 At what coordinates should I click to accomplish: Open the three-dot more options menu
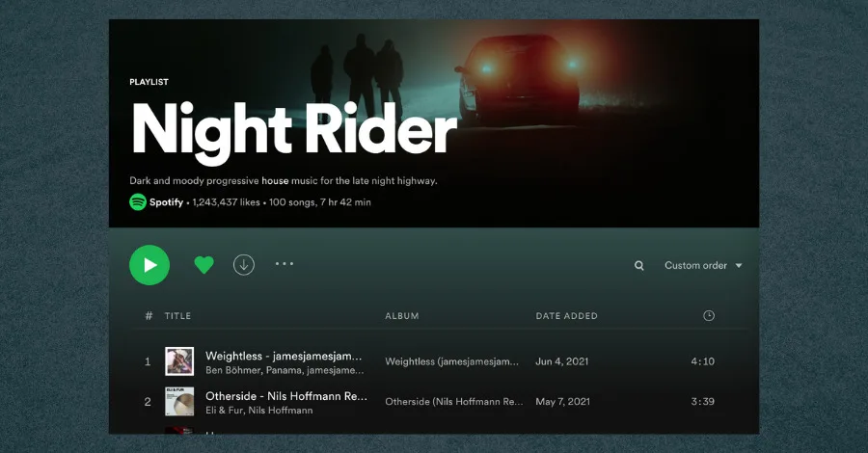click(285, 264)
